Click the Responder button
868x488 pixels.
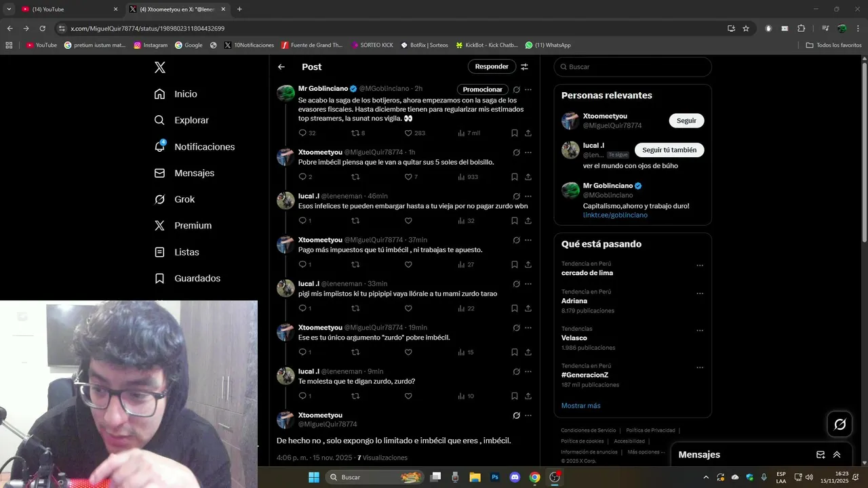(x=492, y=66)
